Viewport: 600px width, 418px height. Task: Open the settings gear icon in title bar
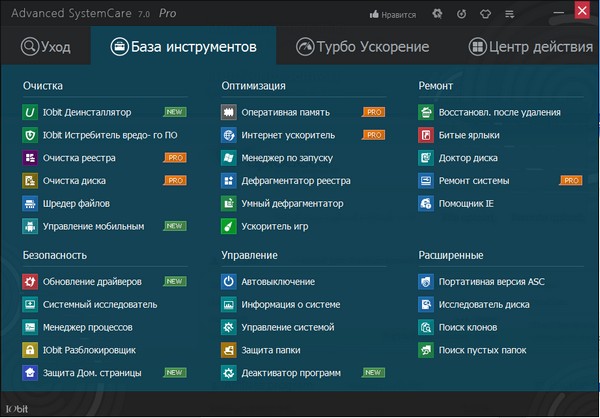click(x=436, y=14)
